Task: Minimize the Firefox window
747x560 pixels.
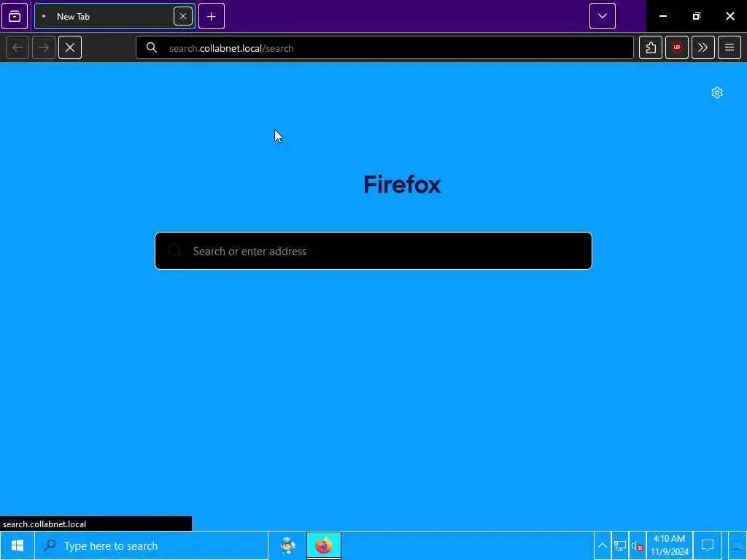Action: 662,16
